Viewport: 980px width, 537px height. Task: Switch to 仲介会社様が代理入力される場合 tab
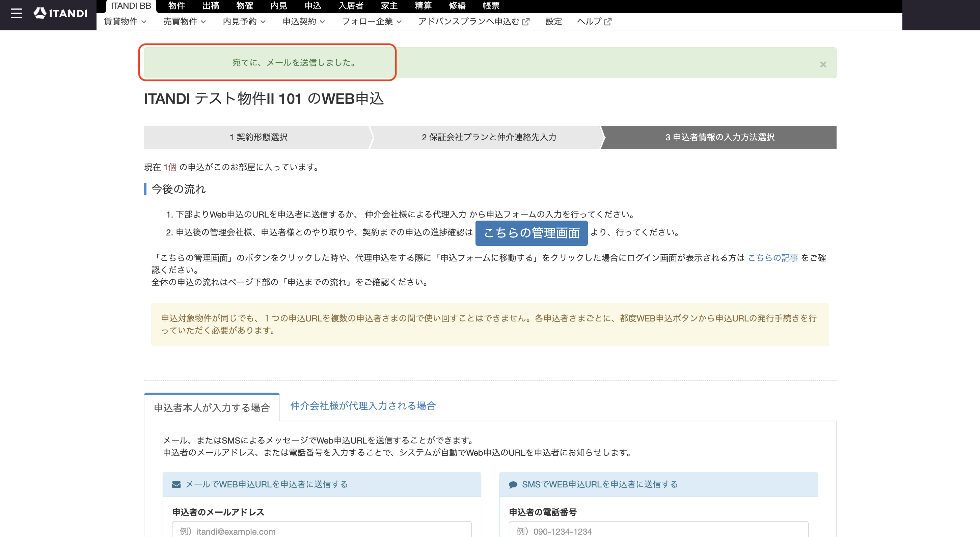tap(363, 406)
